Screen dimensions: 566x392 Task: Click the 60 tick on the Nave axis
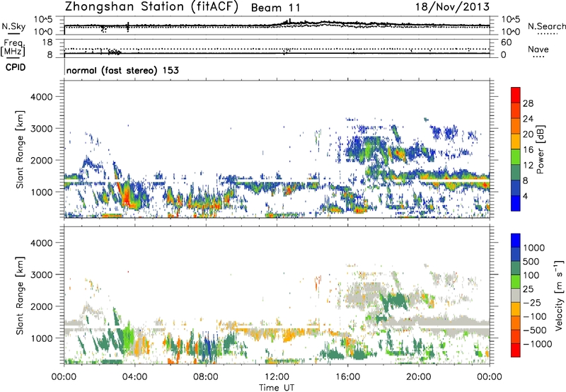(x=506, y=42)
